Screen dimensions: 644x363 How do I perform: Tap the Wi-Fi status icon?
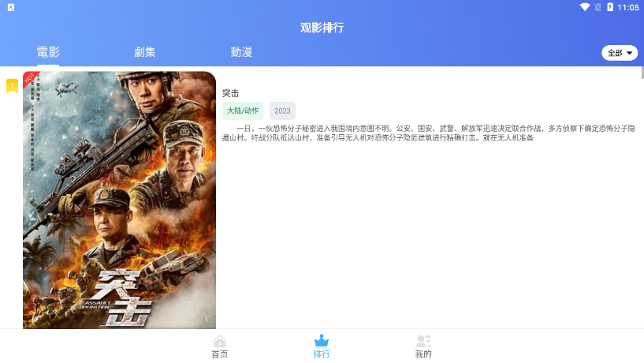pyautogui.click(x=585, y=7)
